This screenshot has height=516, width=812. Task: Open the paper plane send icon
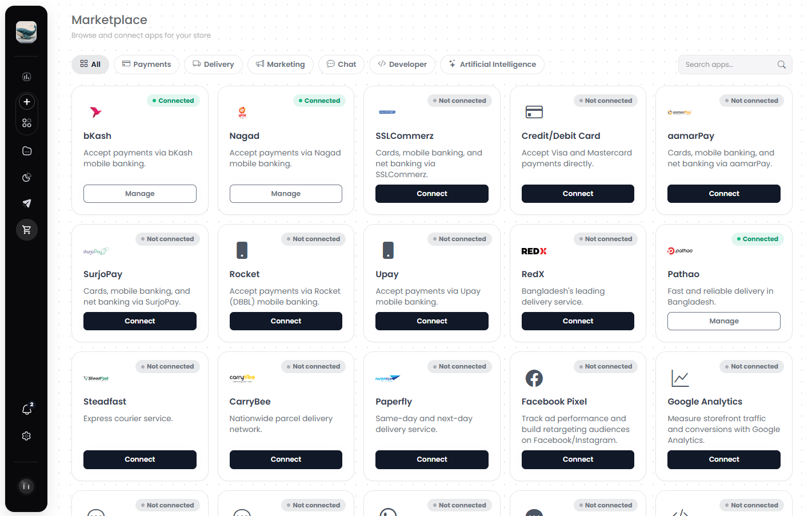click(x=26, y=203)
